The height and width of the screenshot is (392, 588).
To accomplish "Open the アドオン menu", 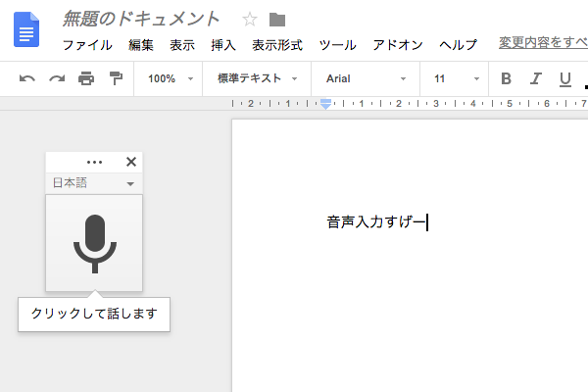I will (398, 45).
